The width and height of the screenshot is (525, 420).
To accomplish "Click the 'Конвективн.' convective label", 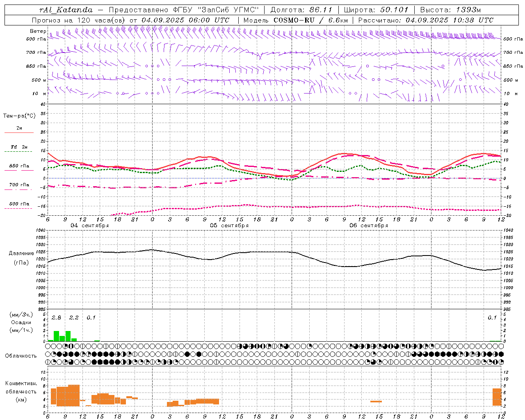I will click(x=21, y=383).
